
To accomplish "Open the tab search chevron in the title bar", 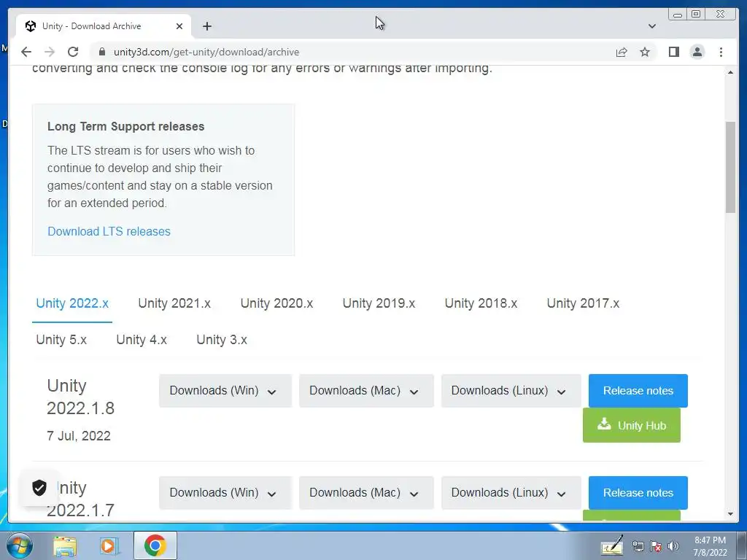I will click(x=651, y=26).
